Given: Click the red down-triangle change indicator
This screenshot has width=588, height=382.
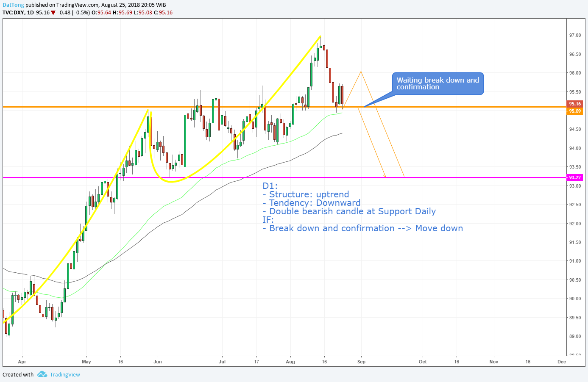Looking at the screenshot, I should (53, 13).
